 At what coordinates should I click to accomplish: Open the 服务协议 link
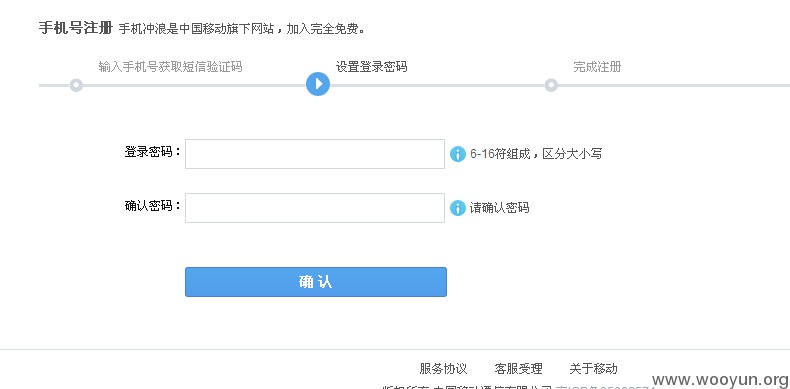pos(443,369)
